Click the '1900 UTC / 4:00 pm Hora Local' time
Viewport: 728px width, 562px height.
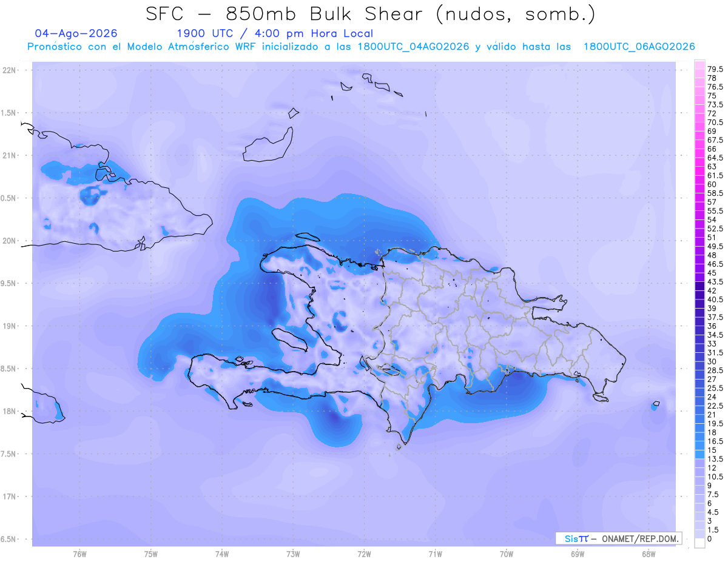click(275, 33)
